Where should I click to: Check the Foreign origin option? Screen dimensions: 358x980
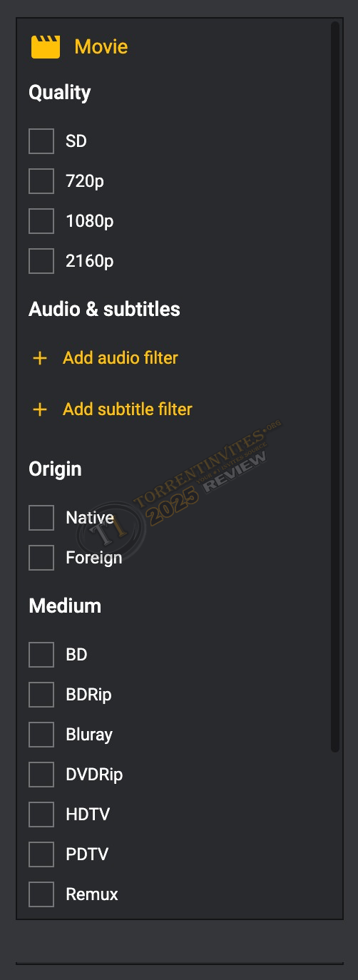pyautogui.click(x=41, y=558)
